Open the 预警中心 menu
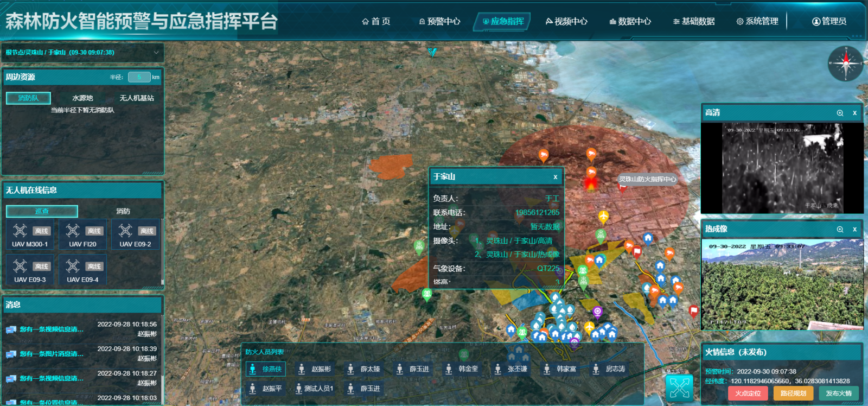The width and height of the screenshot is (868, 406). coord(439,22)
